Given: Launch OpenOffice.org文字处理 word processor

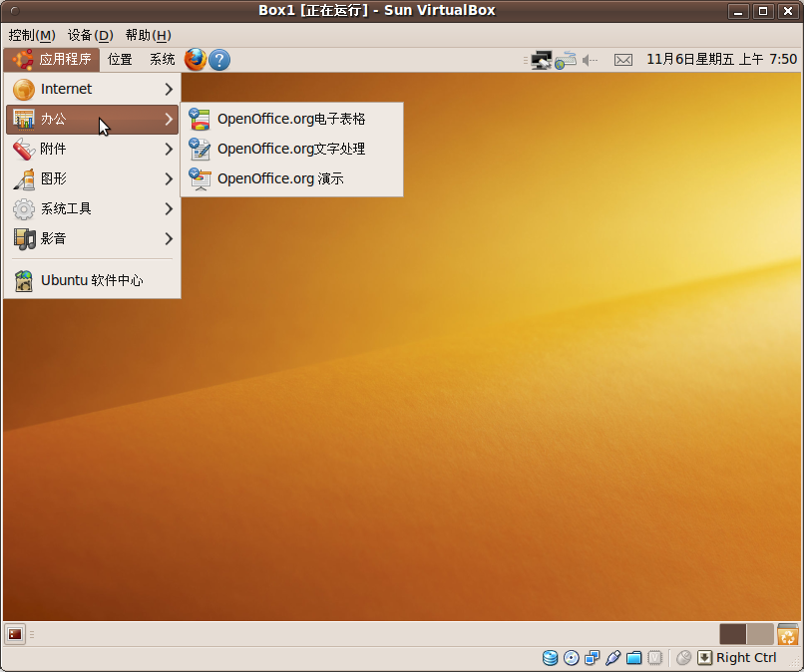Looking at the screenshot, I should [x=291, y=149].
